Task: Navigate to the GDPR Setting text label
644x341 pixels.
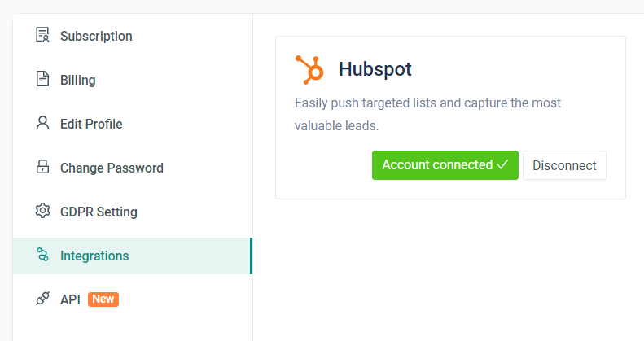Action: point(99,212)
